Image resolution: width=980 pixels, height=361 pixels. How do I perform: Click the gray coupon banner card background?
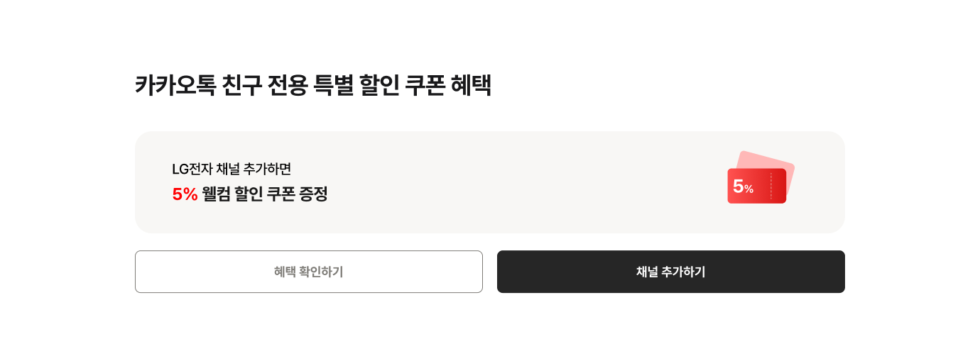(x=490, y=182)
